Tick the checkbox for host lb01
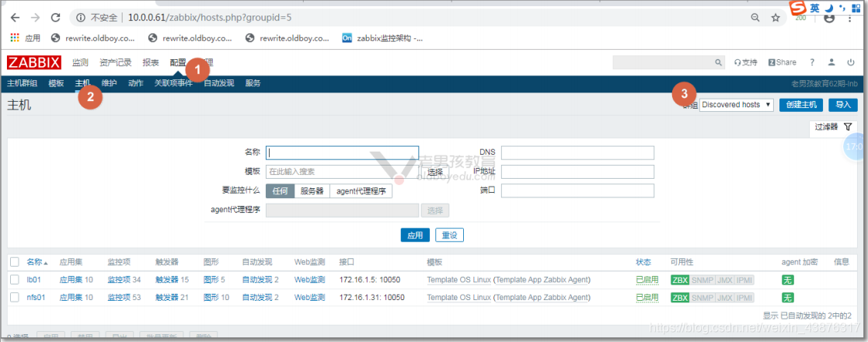The width and height of the screenshot is (868, 342). pos(15,280)
